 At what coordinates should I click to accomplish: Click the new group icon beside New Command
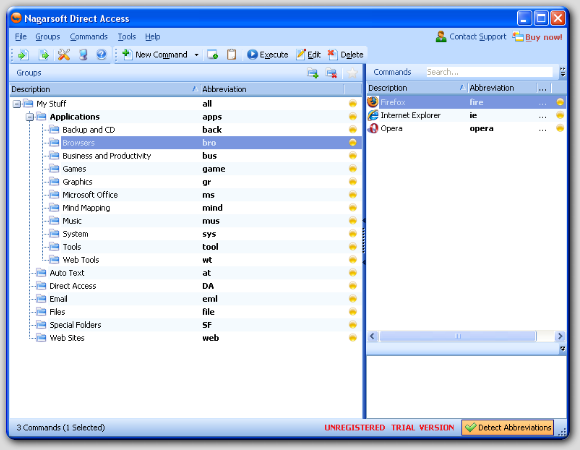tap(213, 55)
